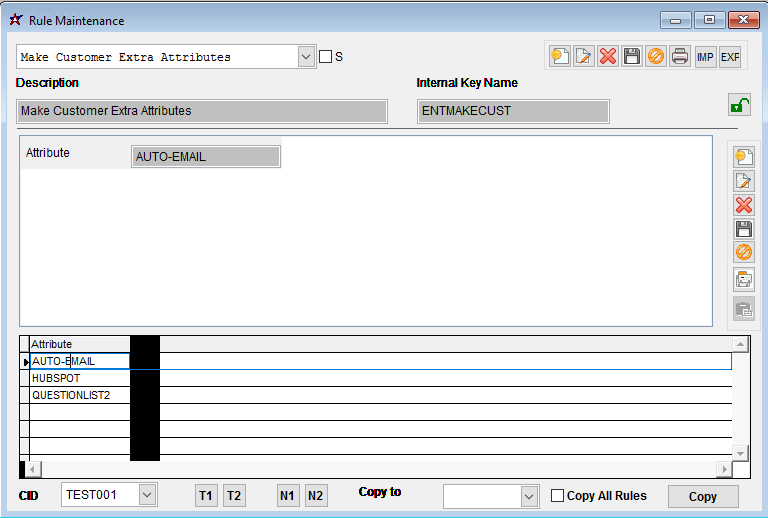Delete attribute with side panel red X
Image resolution: width=768 pixels, height=518 pixels.
tap(743, 205)
